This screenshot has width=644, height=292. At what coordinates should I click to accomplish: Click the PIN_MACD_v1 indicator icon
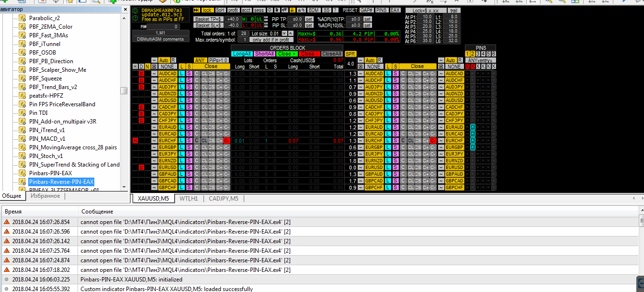[22, 139]
